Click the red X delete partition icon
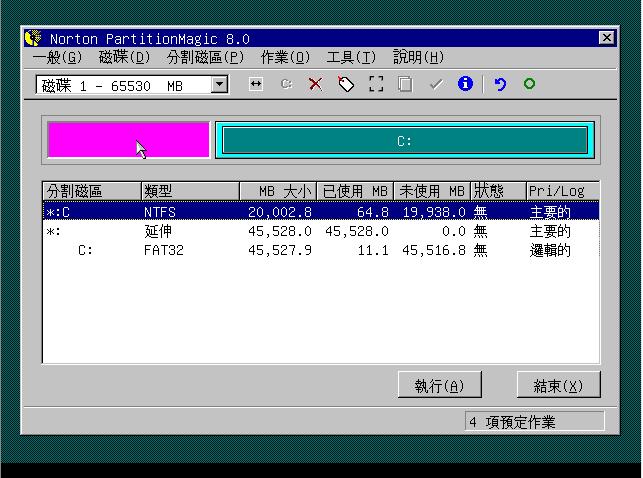This screenshot has width=643, height=478. [315, 84]
